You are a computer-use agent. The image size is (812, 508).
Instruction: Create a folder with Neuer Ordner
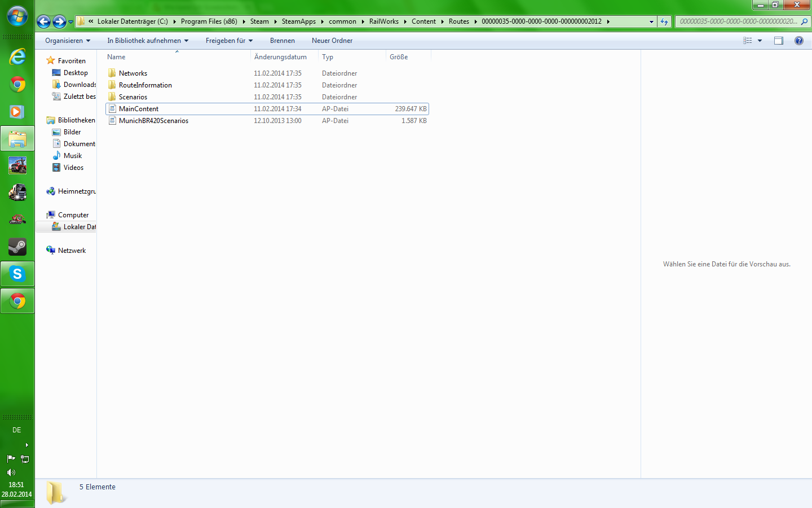click(x=332, y=41)
